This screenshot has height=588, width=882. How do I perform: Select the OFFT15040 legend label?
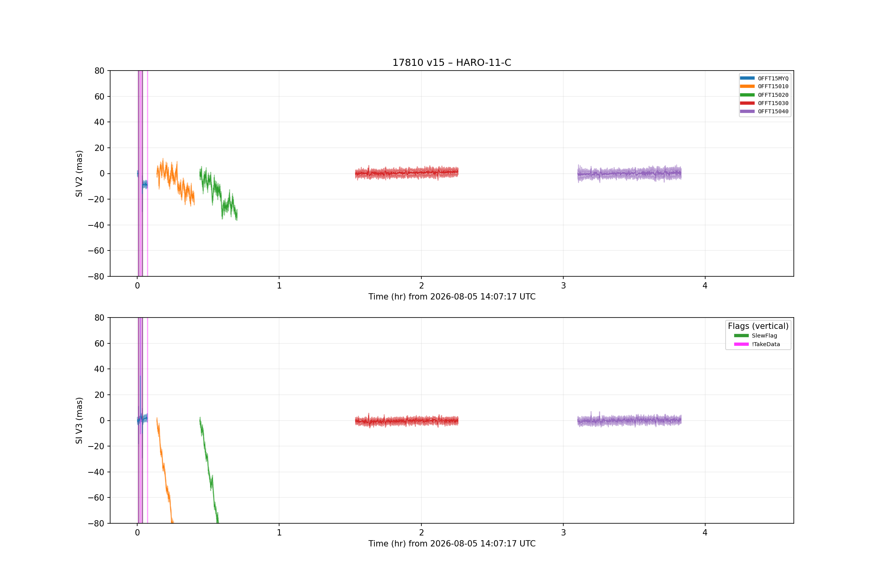pyautogui.click(x=773, y=111)
